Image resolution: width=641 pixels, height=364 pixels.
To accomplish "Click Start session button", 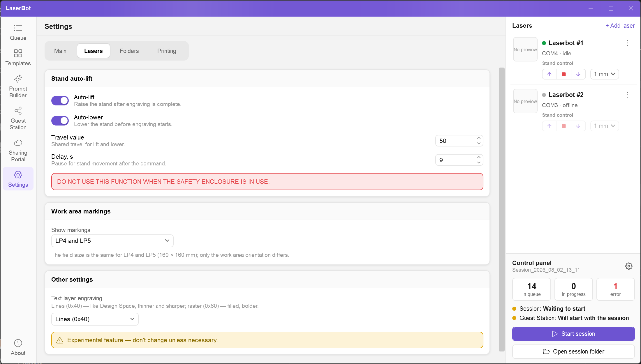I will [x=573, y=334].
